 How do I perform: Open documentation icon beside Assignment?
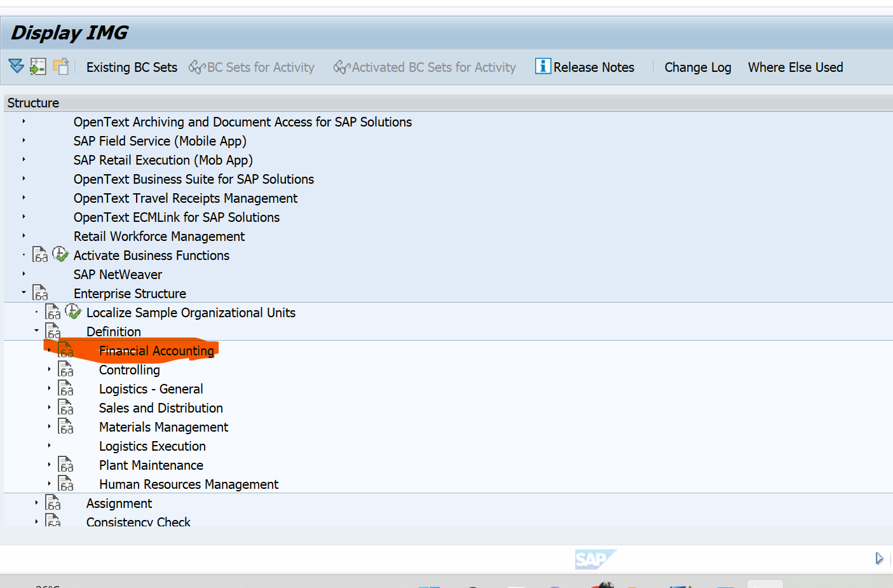tap(53, 503)
